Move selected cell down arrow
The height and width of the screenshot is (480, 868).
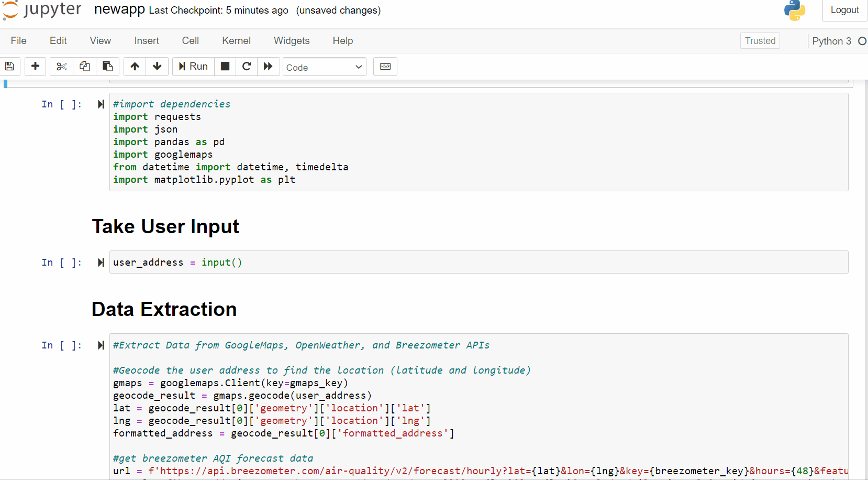coord(157,67)
